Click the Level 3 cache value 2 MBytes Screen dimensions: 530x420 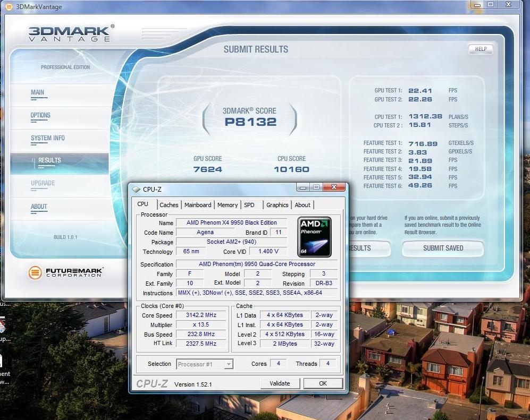285,344
